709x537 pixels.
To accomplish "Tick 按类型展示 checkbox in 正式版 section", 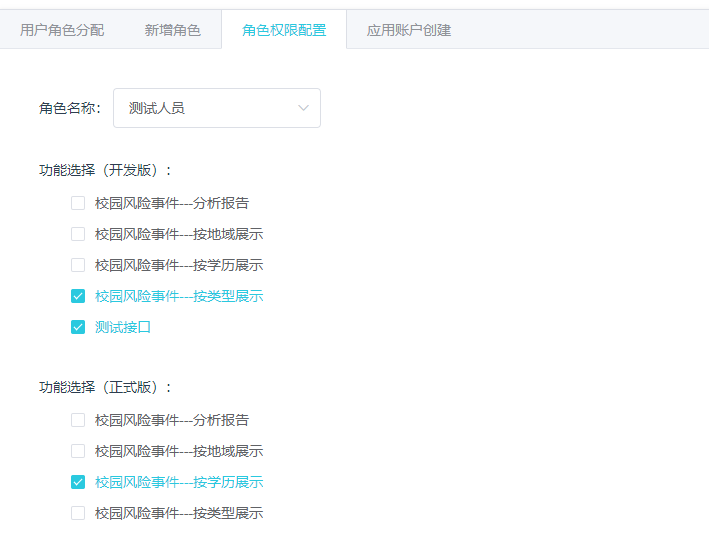I will coord(78,513).
